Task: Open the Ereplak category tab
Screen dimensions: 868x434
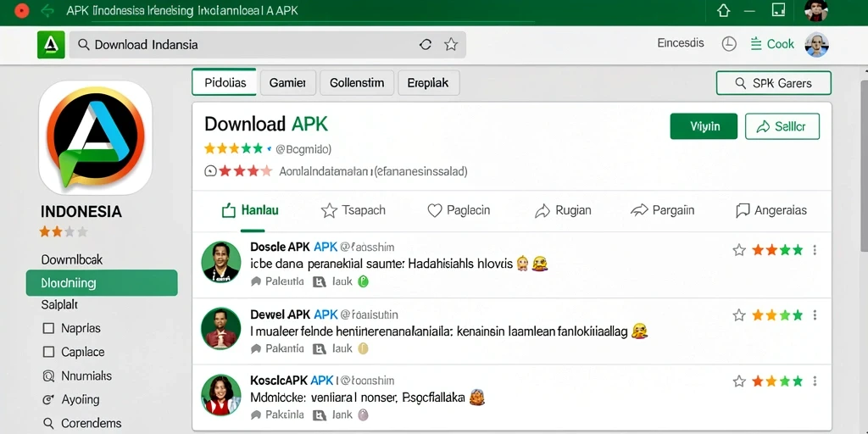Action: tap(428, 83)
